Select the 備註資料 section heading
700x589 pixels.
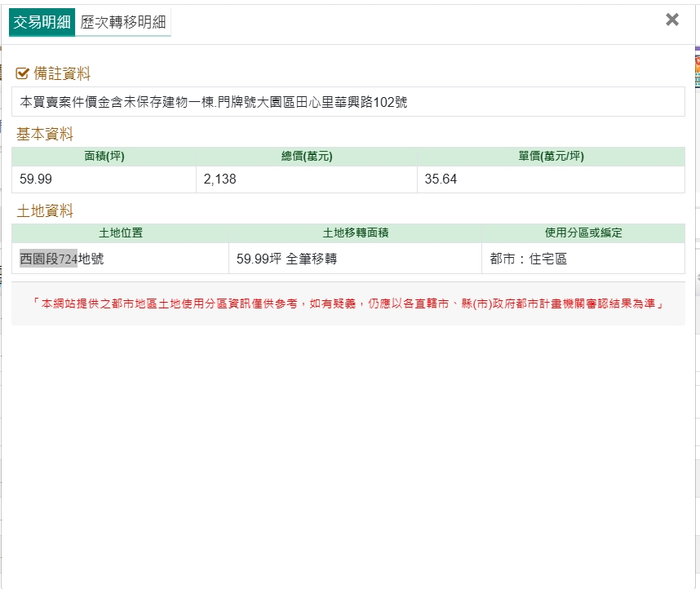pos(62,74)
